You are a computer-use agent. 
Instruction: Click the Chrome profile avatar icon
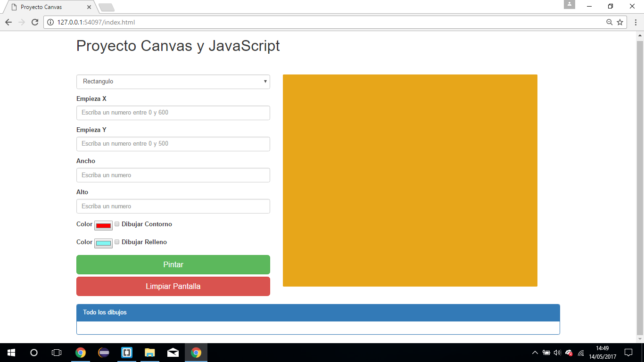point(570,4)
